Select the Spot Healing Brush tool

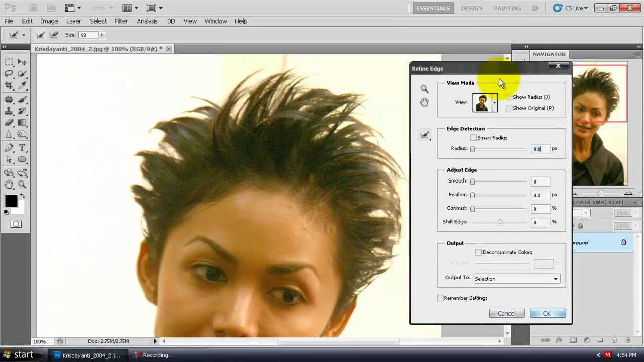(x=9, y=100)
